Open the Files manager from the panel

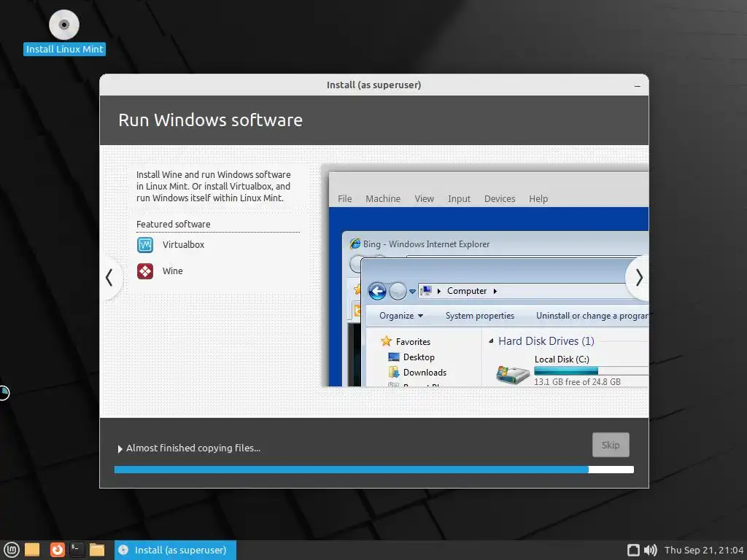pyautogui.click(x=97, y=550)
